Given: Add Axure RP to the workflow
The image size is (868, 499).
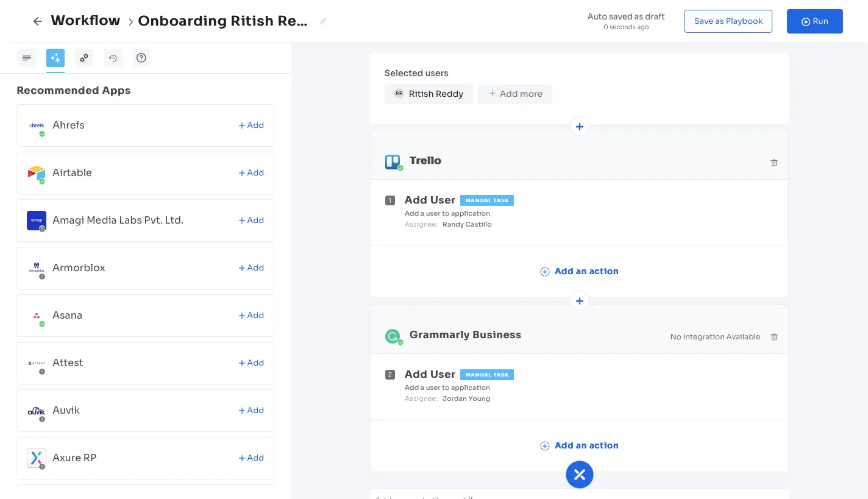Looking at the screenshot, I should 251,458.
